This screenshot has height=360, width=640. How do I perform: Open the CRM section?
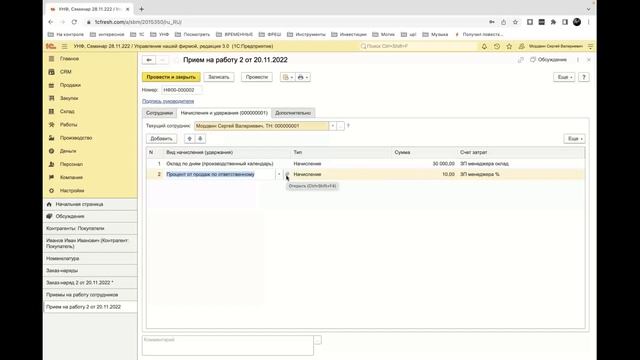point(65,72)
